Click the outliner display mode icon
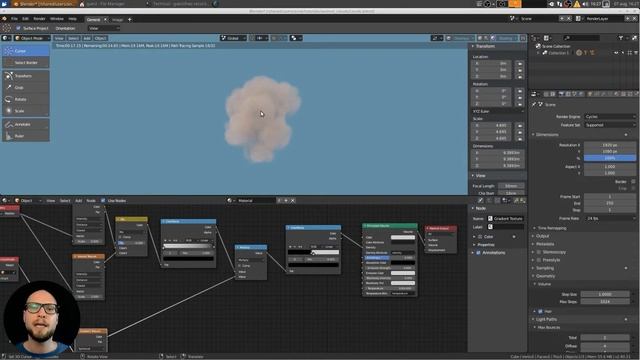Screen dimensions: 640x360 (547, 38)
